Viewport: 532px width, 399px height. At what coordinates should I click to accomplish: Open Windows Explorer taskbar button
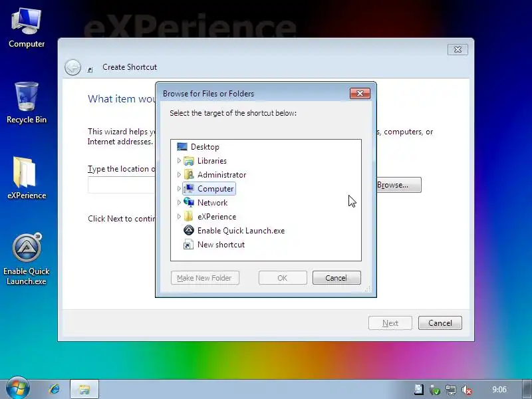point(84,389)
